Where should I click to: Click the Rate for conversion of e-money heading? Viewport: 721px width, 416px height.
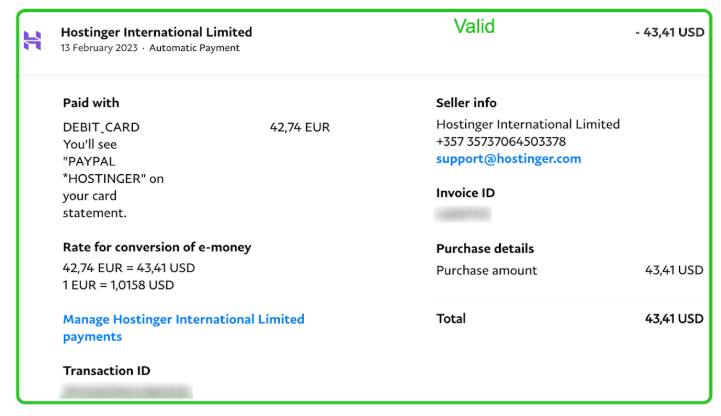(157, 247)
